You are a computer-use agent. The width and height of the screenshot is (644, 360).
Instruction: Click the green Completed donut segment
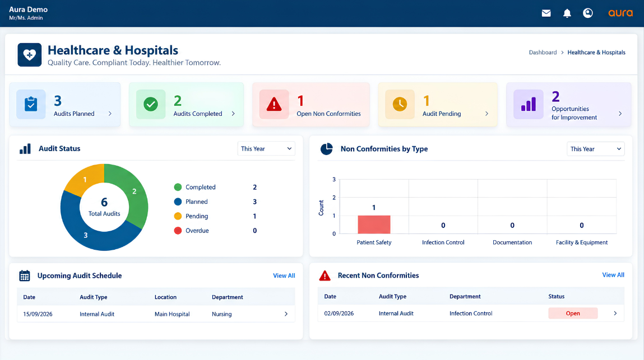coord(134,191)
